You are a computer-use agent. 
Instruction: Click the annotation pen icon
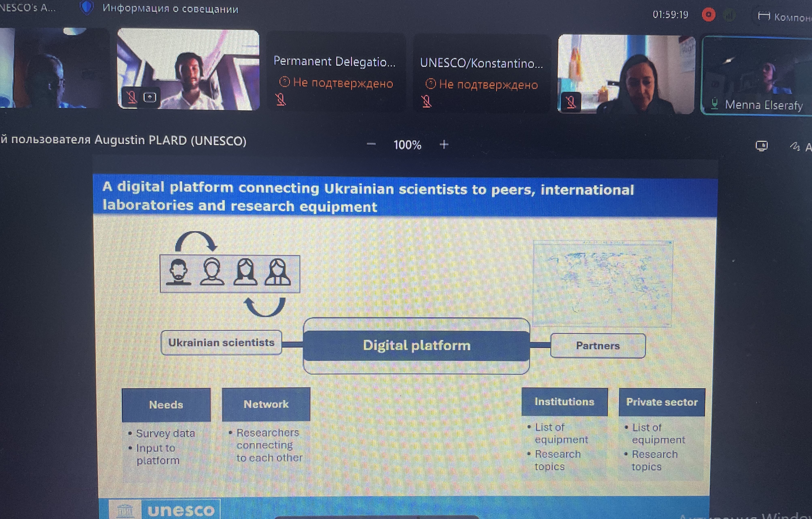point(794,146)
